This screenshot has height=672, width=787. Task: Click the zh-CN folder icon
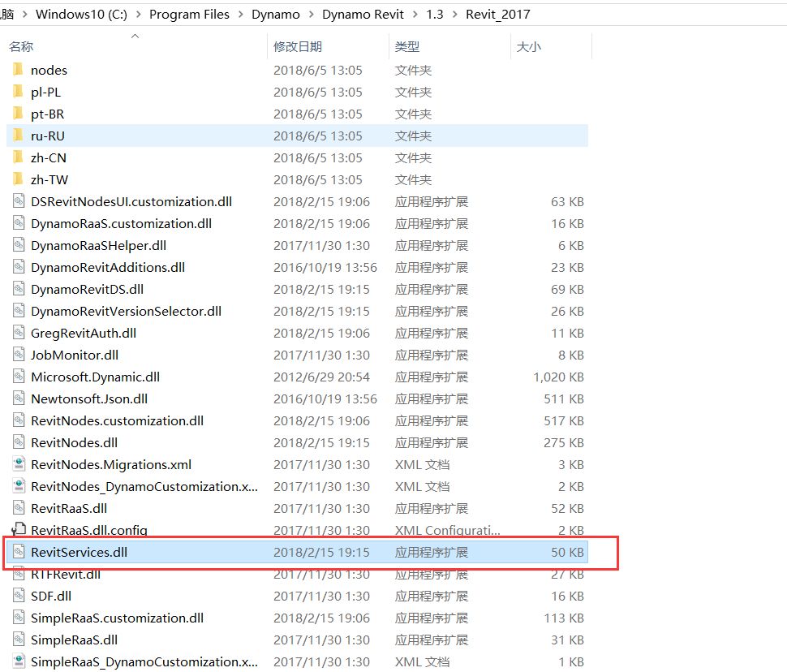pos(18,157)
